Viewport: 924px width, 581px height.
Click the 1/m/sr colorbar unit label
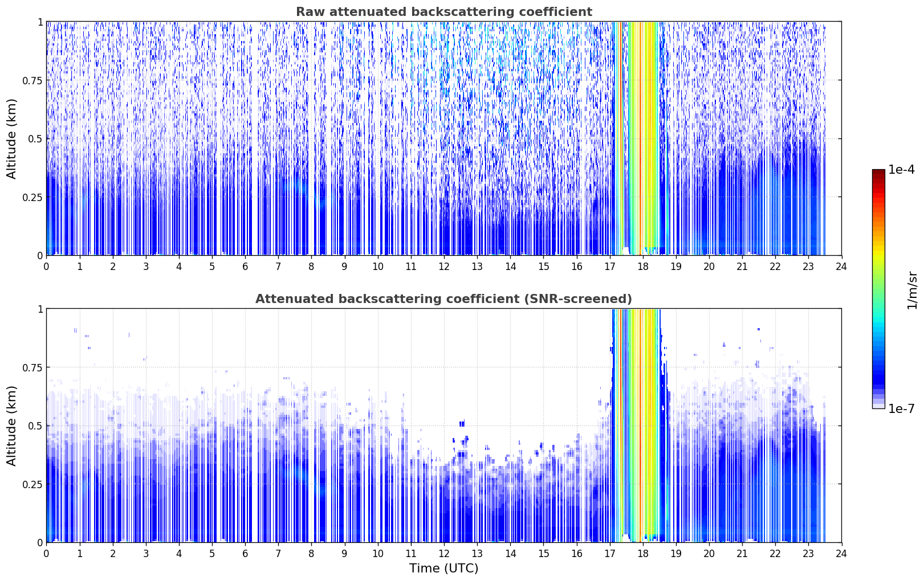(912, 290)
